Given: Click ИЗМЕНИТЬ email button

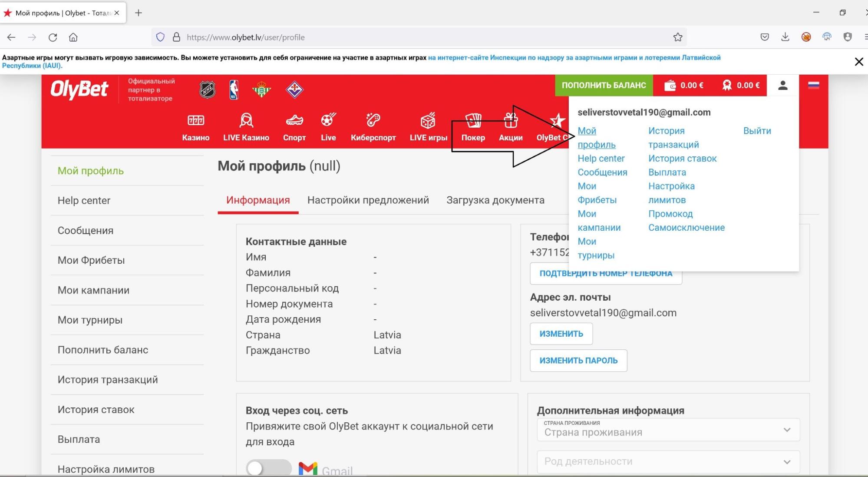Looking at the screenshot, I should pyautogui.click(x=561, y=334).
